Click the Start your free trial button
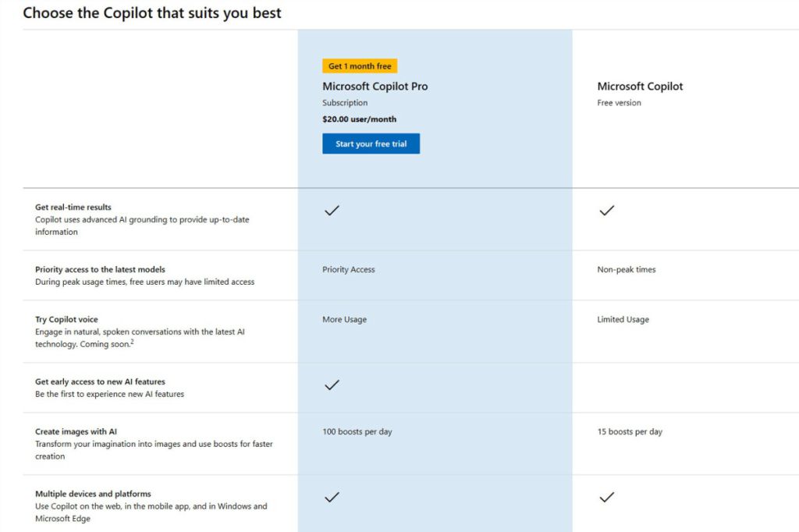Image resolution: width=799 pixels, height=532 pixels. [371, 144]
